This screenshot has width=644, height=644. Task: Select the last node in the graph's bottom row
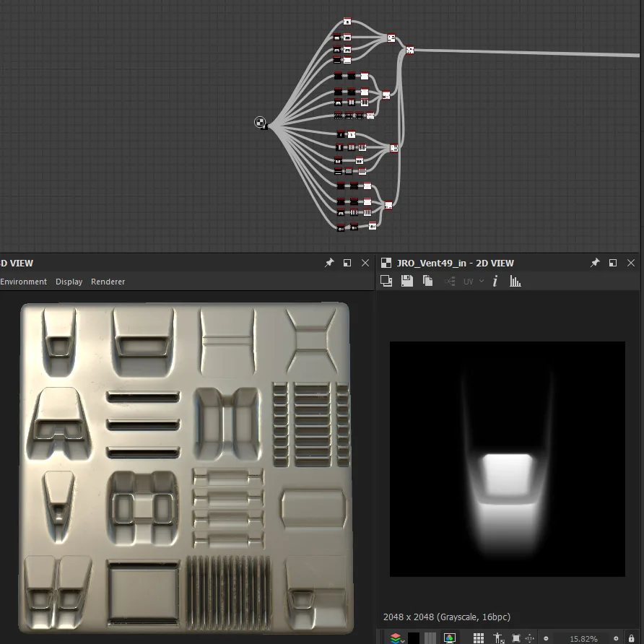point(372,225)
